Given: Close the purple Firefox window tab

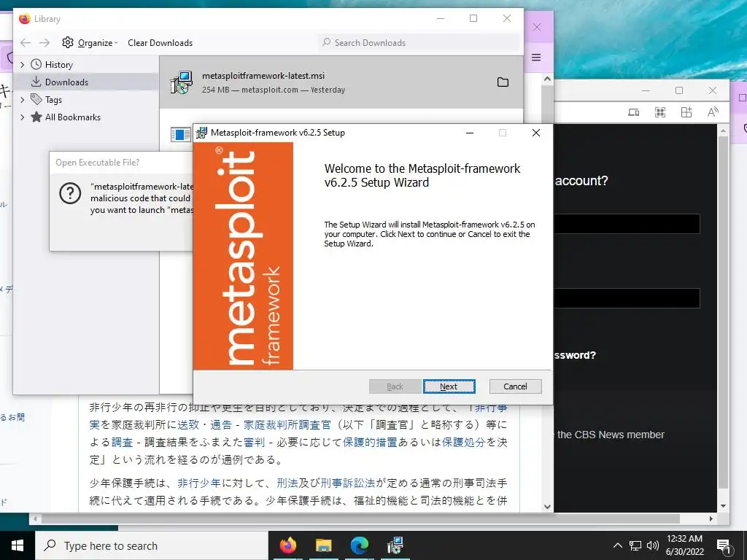Looking at the screenshot, I should [537, 27].
